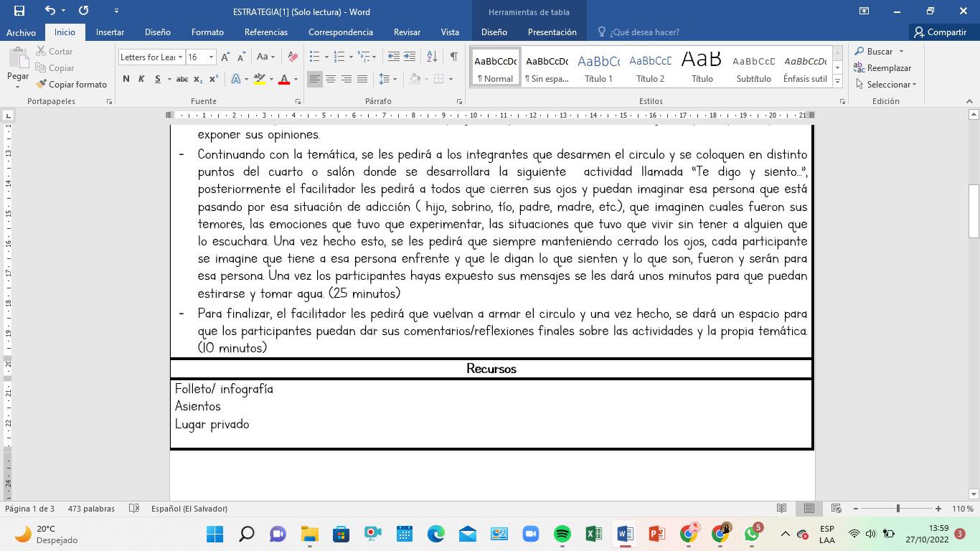Open ribbon display options in title bar
Screen dimensions: 980x551
[x=864, y=11]
